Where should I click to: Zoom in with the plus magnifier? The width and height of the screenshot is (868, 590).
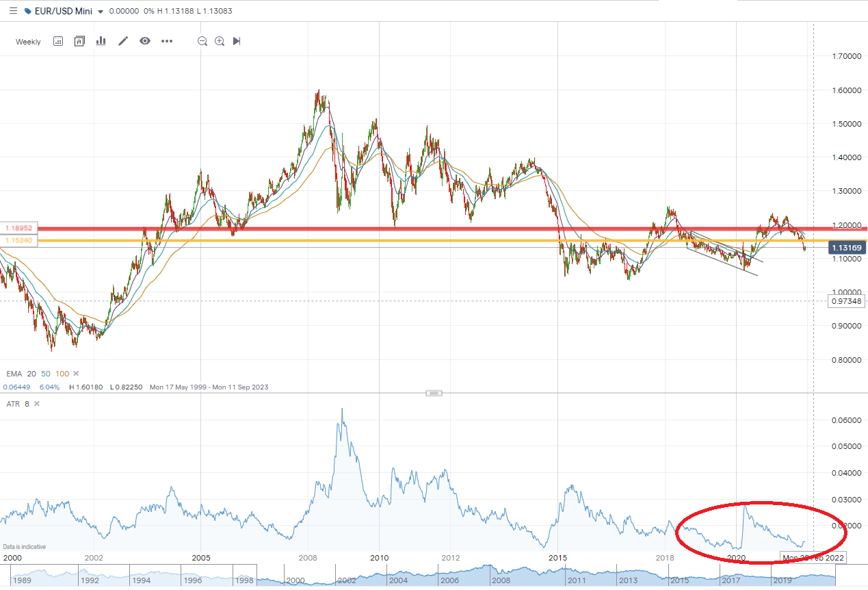pyautogui.click(x=220, y=41)
